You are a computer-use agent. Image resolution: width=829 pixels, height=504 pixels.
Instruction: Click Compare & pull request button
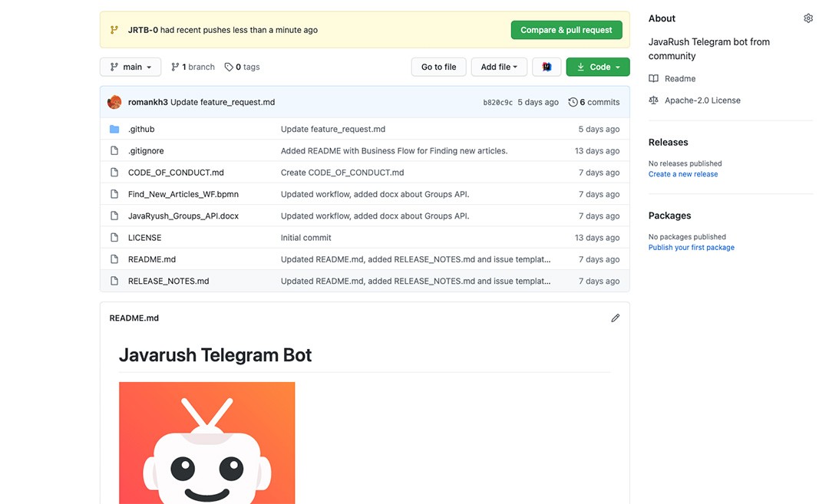(x=566, y=30)
